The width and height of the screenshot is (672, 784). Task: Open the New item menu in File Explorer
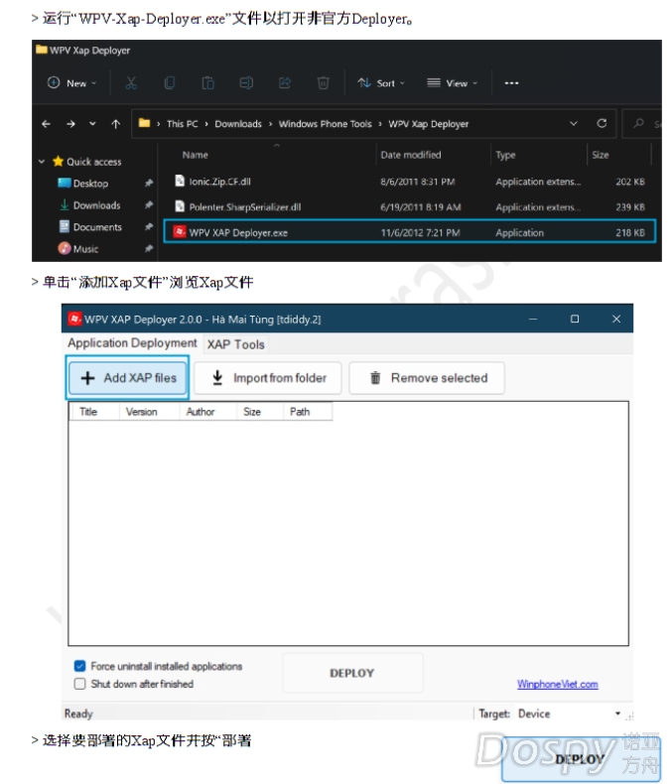71,83
